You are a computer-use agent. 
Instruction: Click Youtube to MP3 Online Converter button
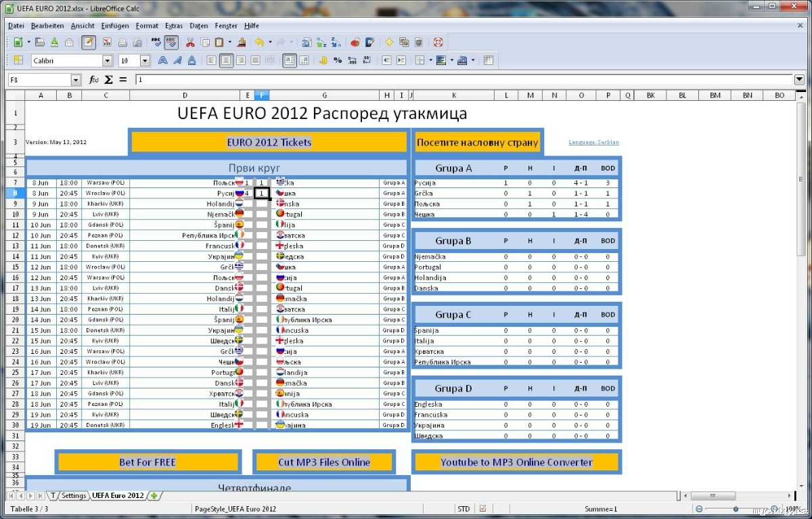click(516, 462)
